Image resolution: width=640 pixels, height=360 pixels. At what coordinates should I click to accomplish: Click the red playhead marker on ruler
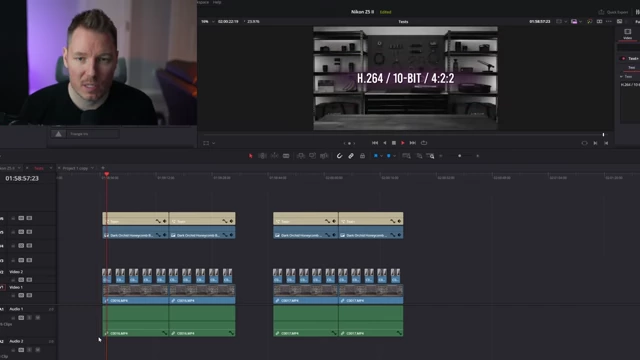tap(107, 174)
